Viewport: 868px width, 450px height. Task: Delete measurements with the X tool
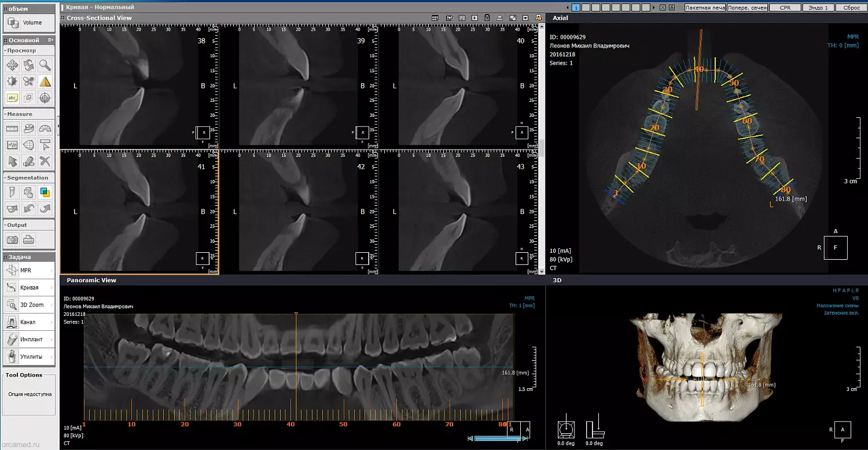point(45,161)
